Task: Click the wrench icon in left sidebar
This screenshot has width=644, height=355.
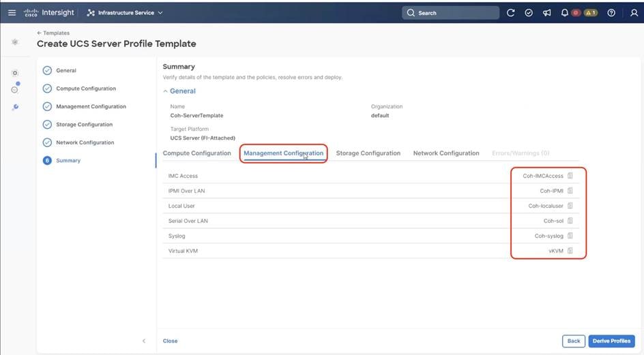Action: (x=15, y=108)
